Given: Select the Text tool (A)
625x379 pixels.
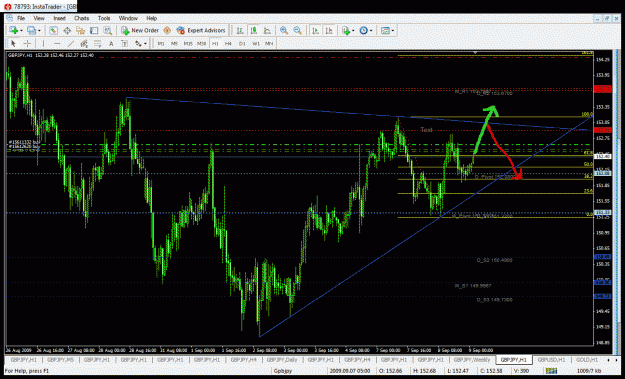Looking at the screenshot, I should click(x=111, y=43).
